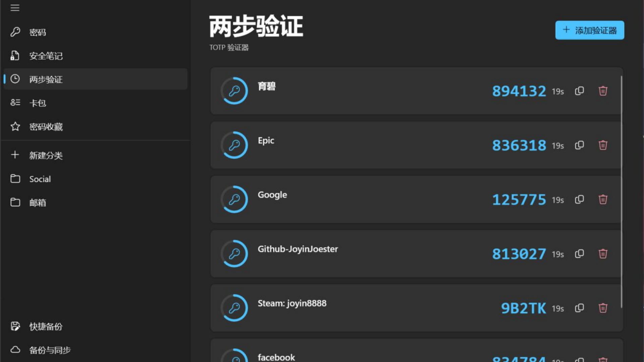This screenshot has height=362, width=644.
Task: Click the Epic code 836318
Action: pos(519,145)
